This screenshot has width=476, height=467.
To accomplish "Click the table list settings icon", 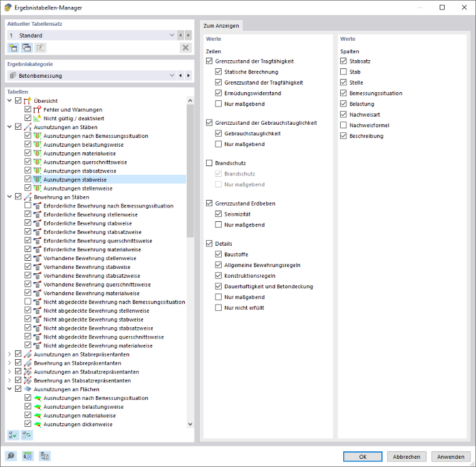I will coord(44,456).
